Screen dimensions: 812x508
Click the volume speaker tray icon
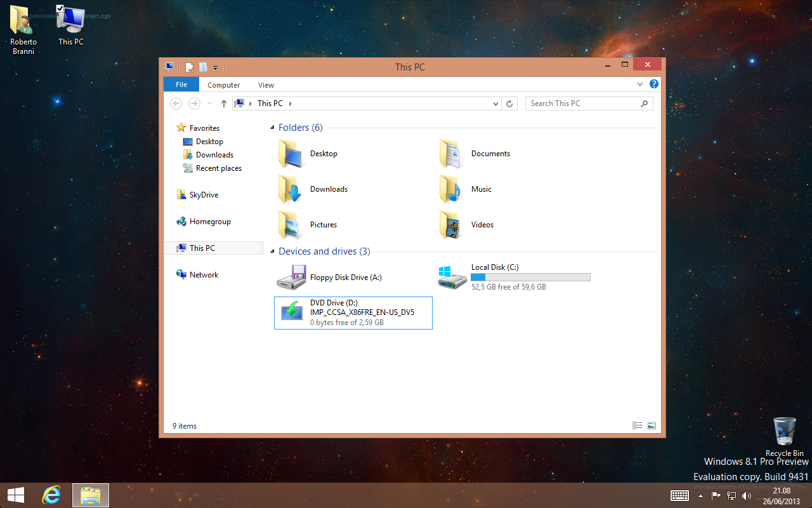tap(747, 496)
